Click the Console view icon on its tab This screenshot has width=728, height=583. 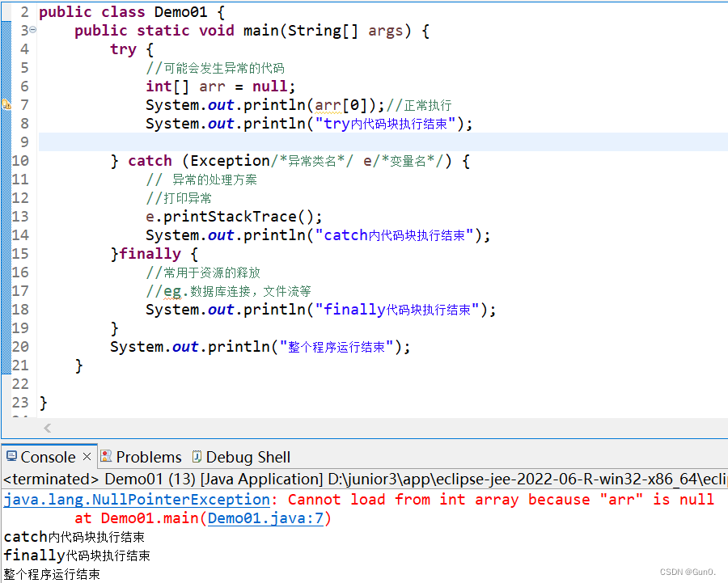pyautogui.click(x=11, y=457)
